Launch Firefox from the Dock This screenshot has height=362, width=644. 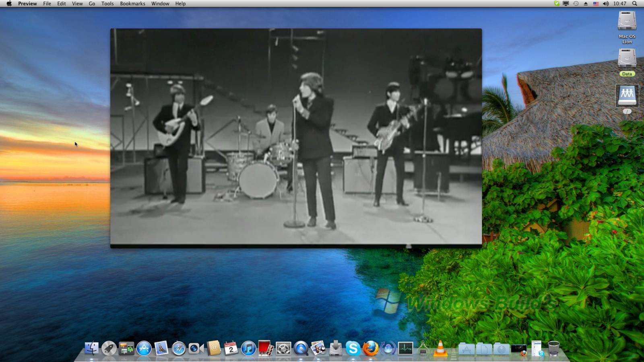coord(371,348)
